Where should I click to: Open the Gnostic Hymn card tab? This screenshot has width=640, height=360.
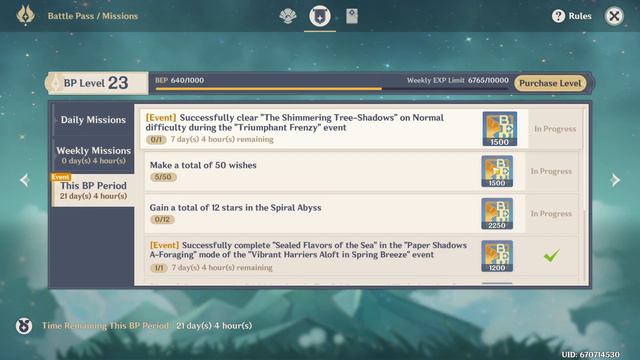[x=352, y=16]
